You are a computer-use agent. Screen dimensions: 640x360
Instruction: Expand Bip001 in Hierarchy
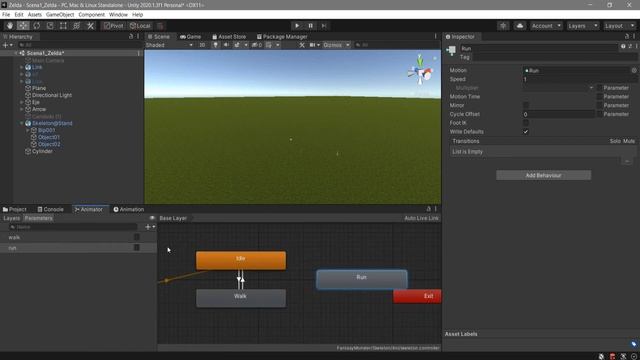tap(27, 130)
